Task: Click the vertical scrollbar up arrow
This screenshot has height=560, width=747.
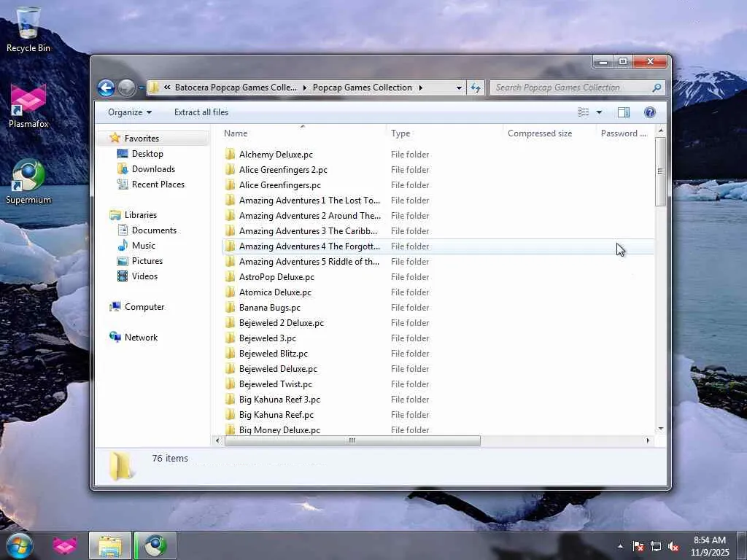Action: (660, 130)
